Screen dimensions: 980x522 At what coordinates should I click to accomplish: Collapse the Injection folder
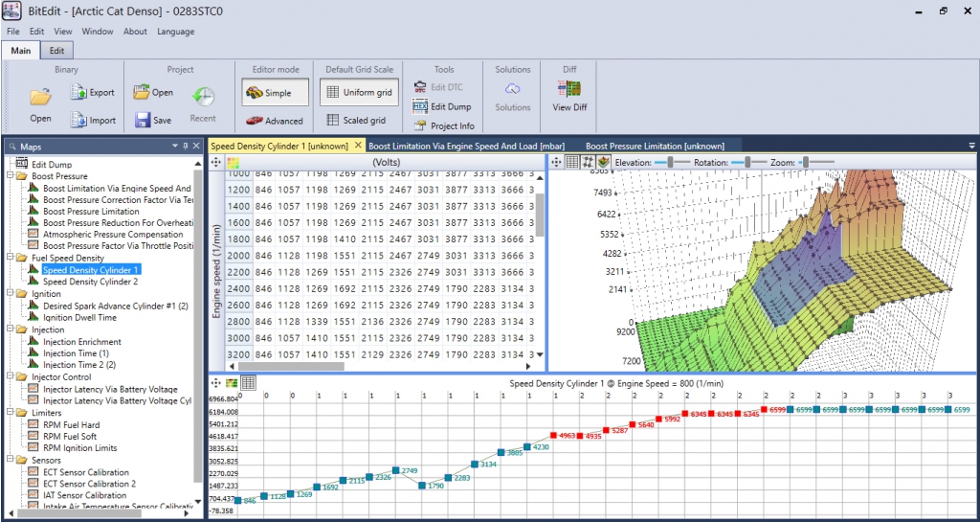10,329
